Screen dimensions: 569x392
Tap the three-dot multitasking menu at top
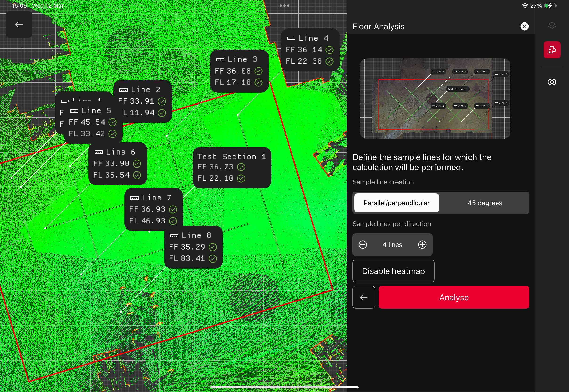(284, 6)
